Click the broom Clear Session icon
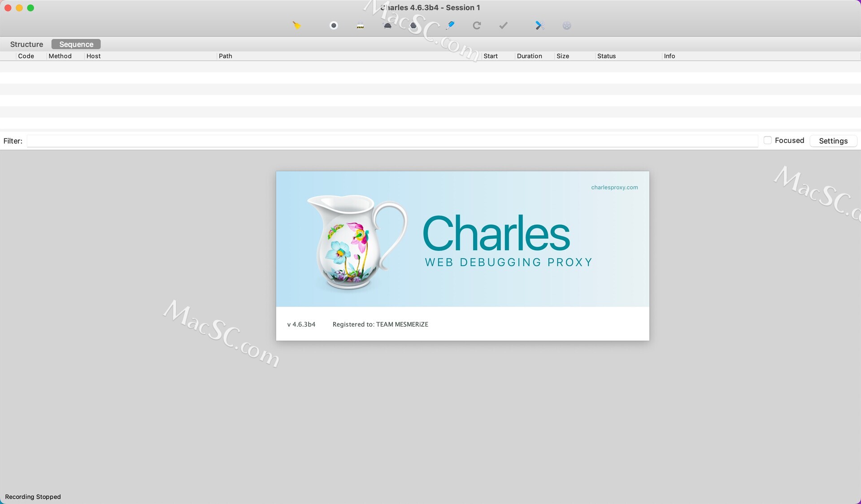The width and height of the screenshot is (861, 504). [x=296, y=26]
